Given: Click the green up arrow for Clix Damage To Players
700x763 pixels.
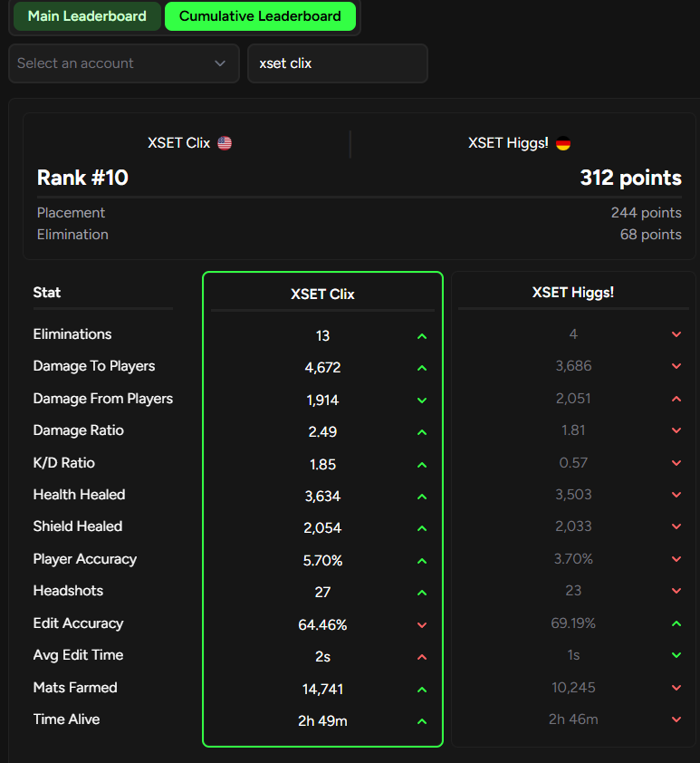Looking at the screenshot, I should click(422, 369).
